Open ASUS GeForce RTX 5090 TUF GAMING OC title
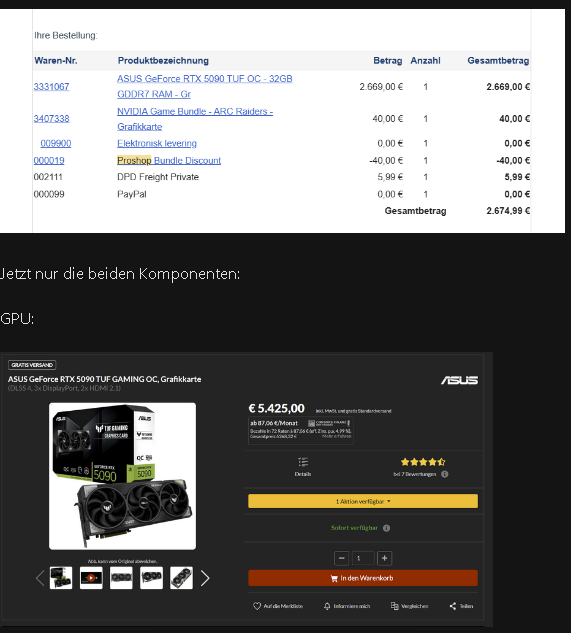 click(x=104, y=379)
